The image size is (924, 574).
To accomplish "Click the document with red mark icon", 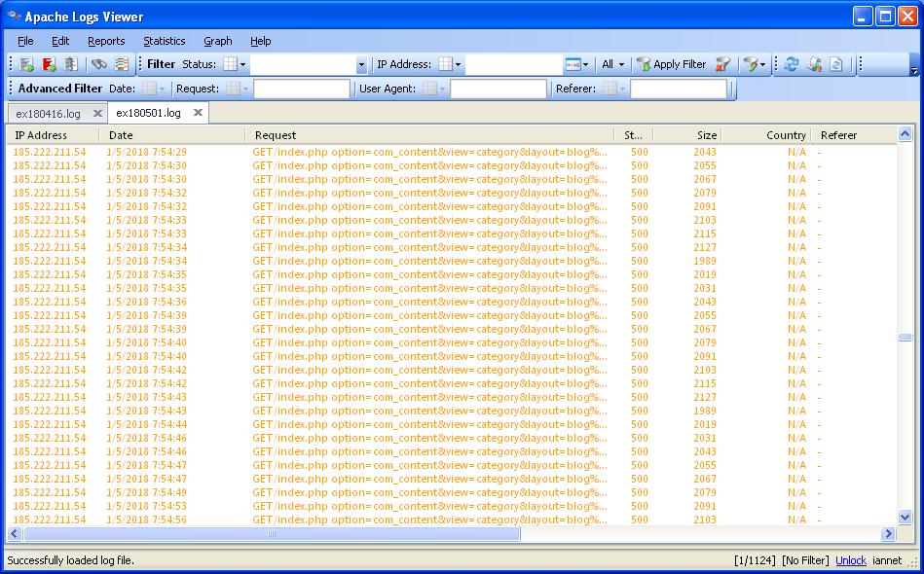I will tap(814, 64).
